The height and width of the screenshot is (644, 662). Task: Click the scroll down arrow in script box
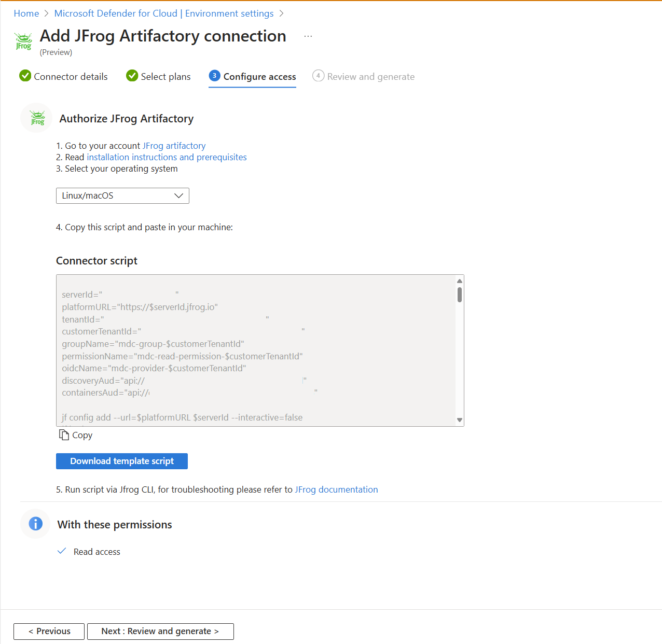460,420
